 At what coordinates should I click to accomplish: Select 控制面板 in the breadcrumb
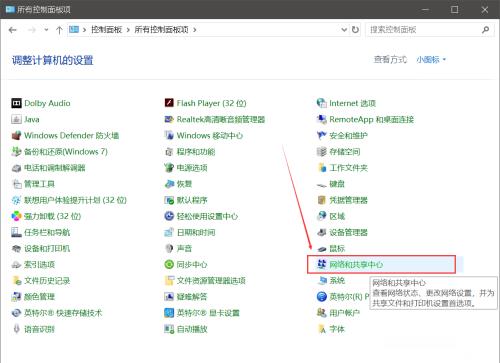point(106,30)
